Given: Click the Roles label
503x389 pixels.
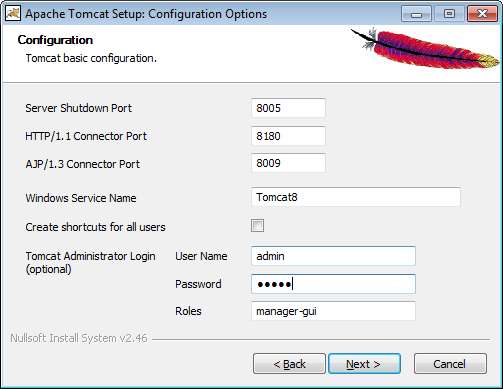Looking at the screenshot, I should pos(188,311).
